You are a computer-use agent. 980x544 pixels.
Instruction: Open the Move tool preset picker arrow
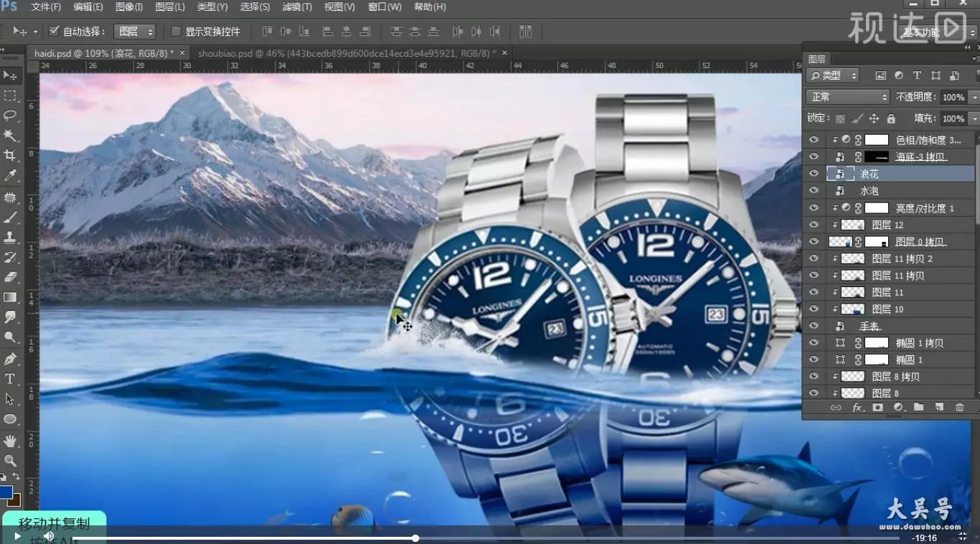(x=36, y=32)
